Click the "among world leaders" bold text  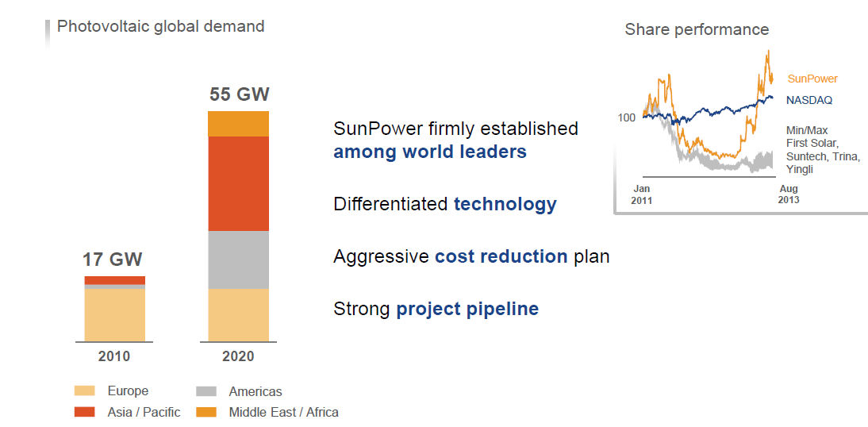pyautogui.click(x=429, y=152)
